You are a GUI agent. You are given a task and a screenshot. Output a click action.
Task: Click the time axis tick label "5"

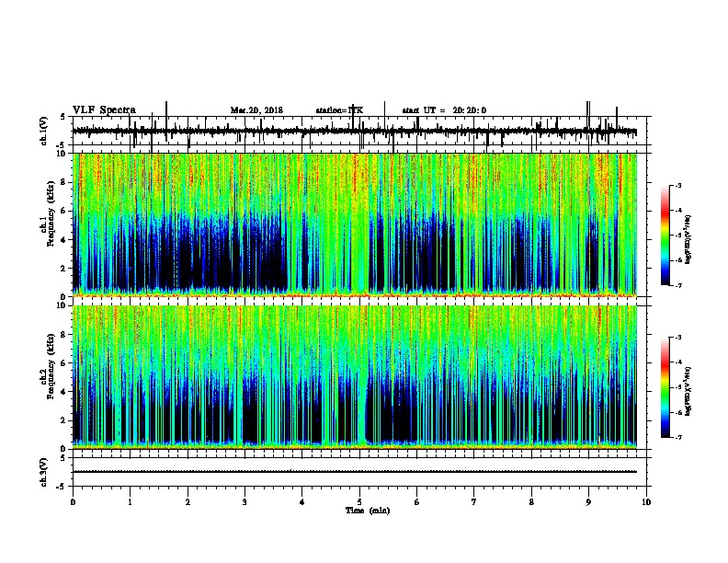[x=359, y=502]
